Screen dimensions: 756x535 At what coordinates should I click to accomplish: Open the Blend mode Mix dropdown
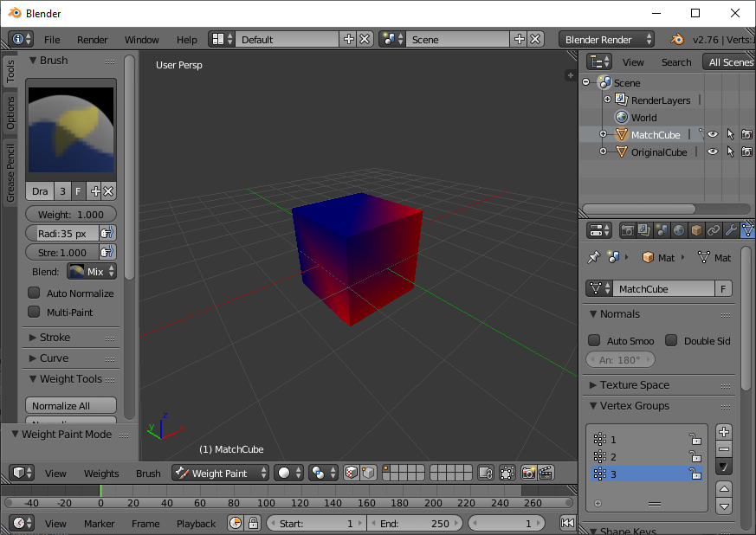click(92, 271)
